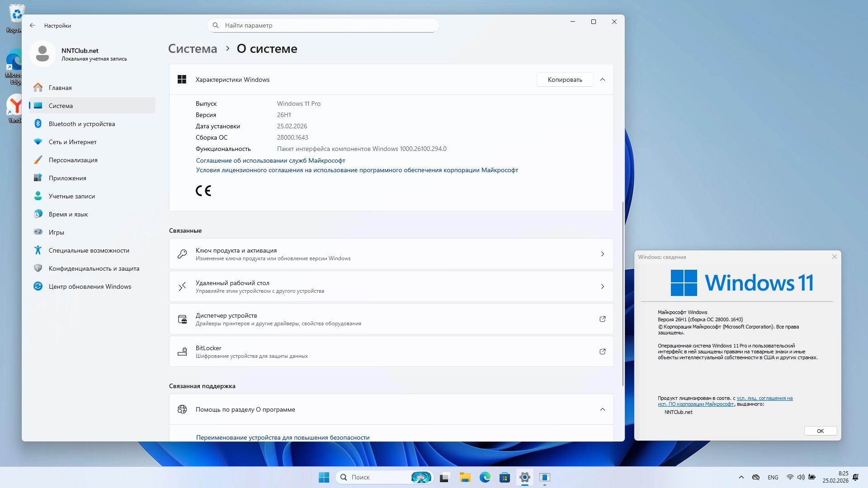Collapse the About help section
The width and height of the screenshot is (868, 488).
pyautogui.click(x=602, y=409)
